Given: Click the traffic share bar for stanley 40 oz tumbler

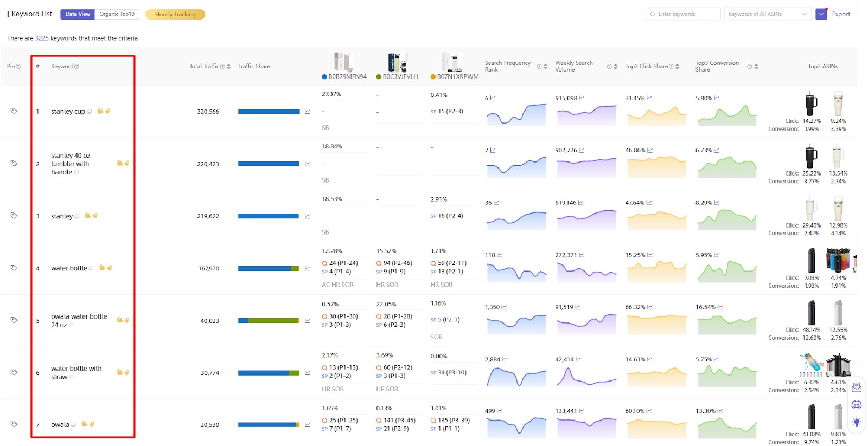Looking at the screenshot, I should coord(269,164).
